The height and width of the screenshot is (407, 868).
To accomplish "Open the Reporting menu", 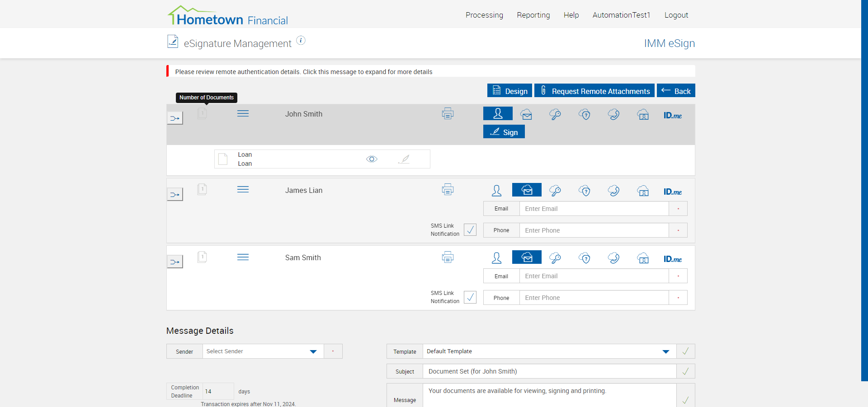I will point(533,15).
